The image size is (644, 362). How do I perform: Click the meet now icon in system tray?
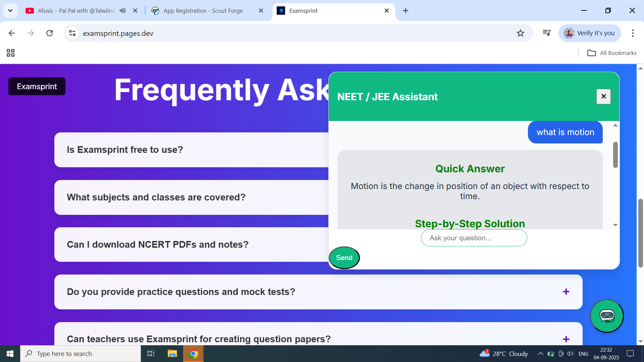tap(561, 354)
